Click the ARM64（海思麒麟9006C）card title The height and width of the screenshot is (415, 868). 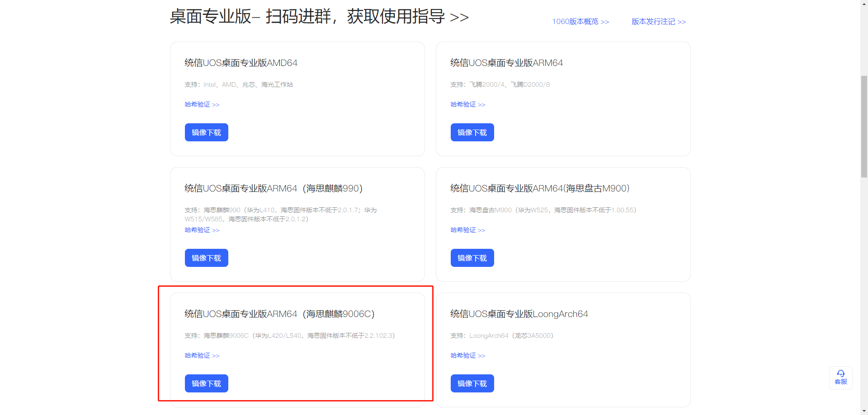[x=280, y=314]
